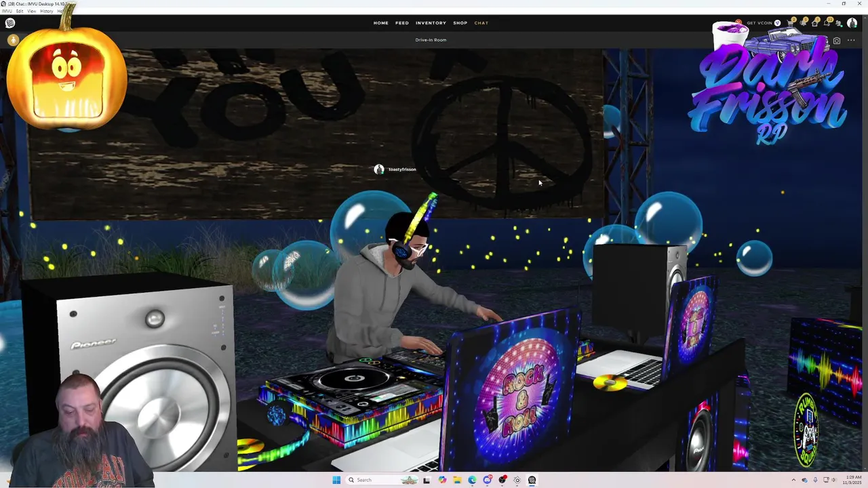Screen dimensions: 868x488
Task: Select the CHAT tab
Action: 481,23
